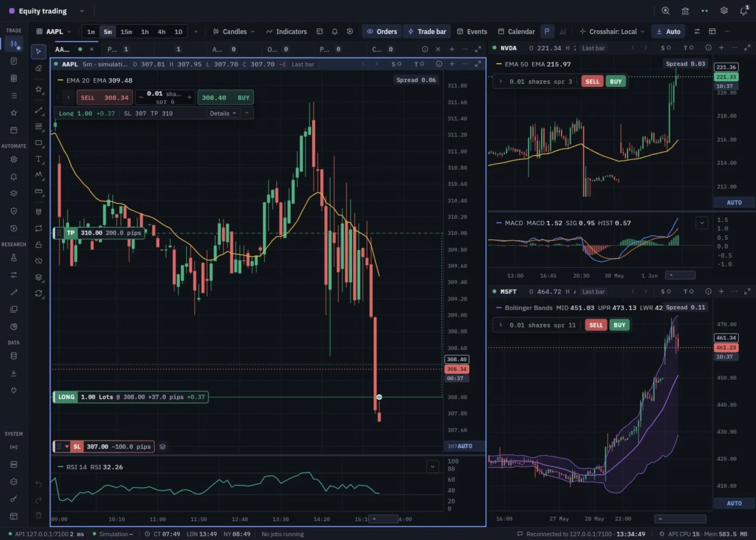Open the favorite drawings star tool
The image size is (756, 540).
pyautogui.click(x=38, y=89)
